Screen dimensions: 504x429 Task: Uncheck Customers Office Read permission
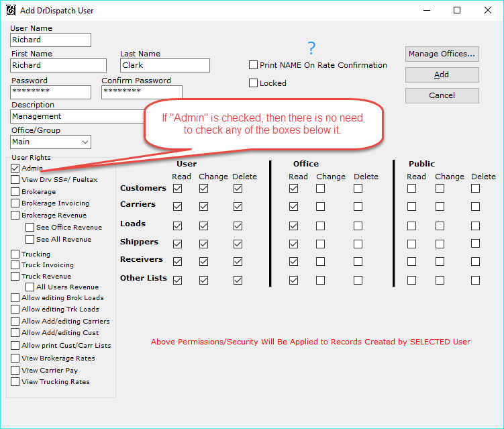(293, 188)
